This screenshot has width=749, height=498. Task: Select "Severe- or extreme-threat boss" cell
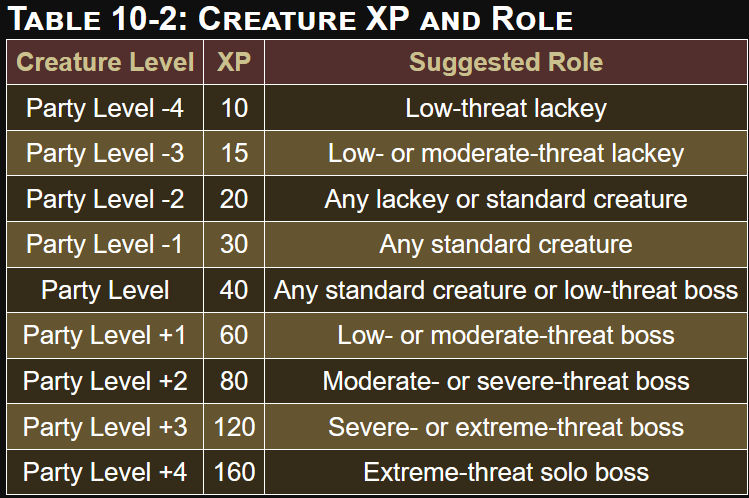coord(506,427)
